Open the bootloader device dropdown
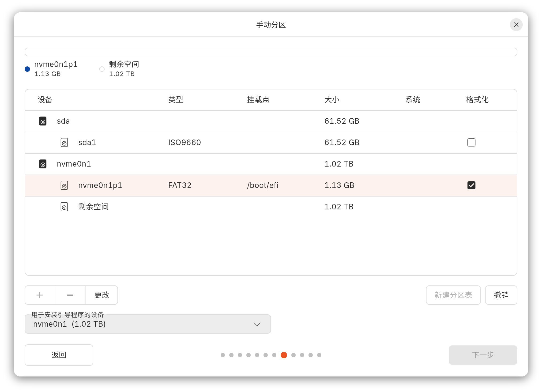The height and width of the screenshot is (392, 542). coord(148,324)
